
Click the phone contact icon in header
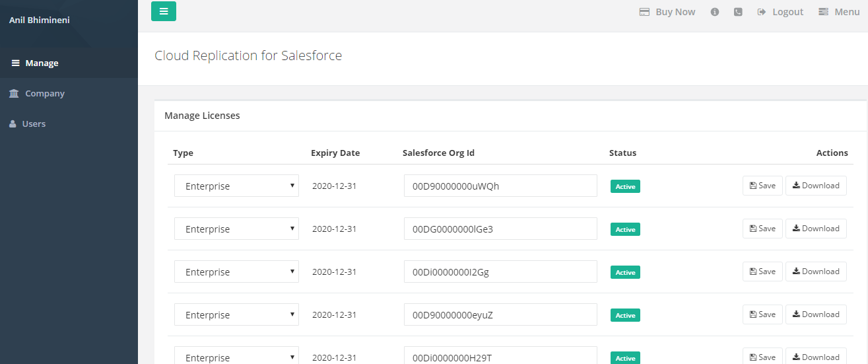[738, 12]
